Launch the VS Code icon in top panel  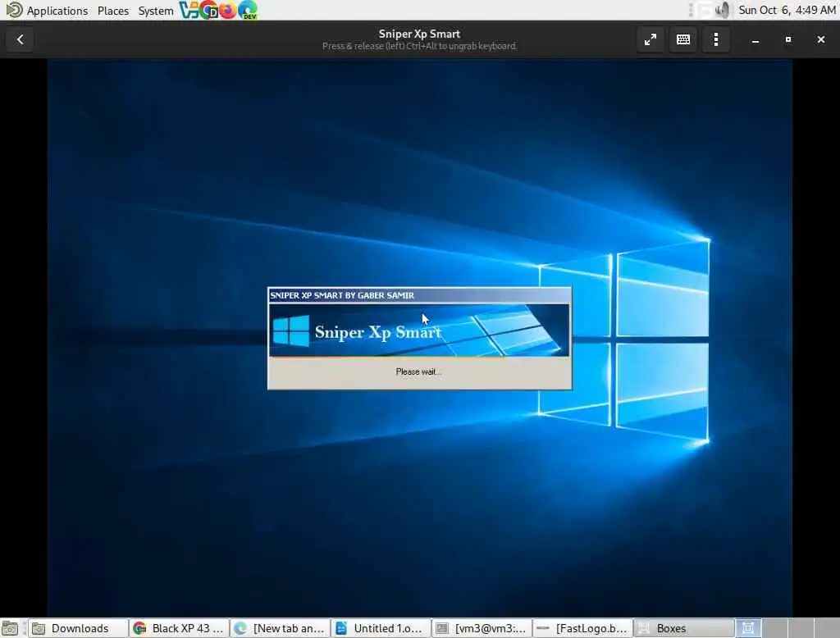[188, 10]
